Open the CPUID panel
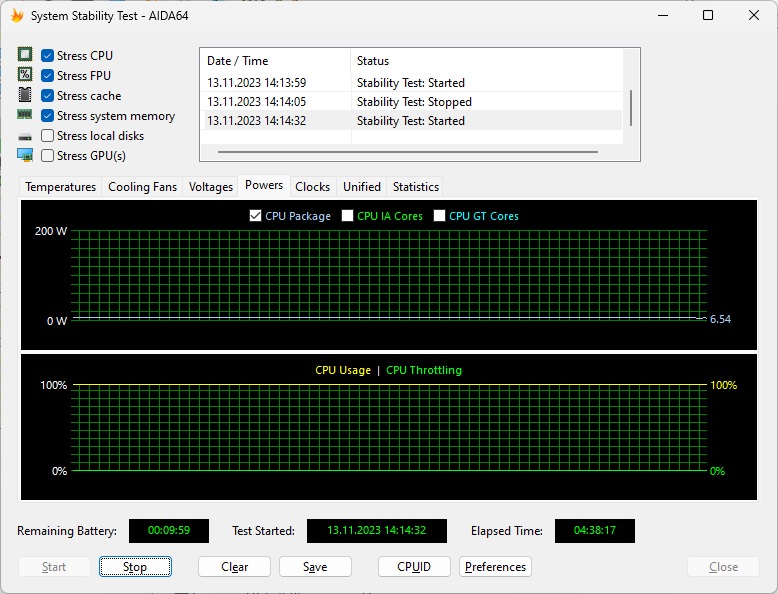Image resolution: width=778 pixels, height=594 pixels. coord(414,567)
